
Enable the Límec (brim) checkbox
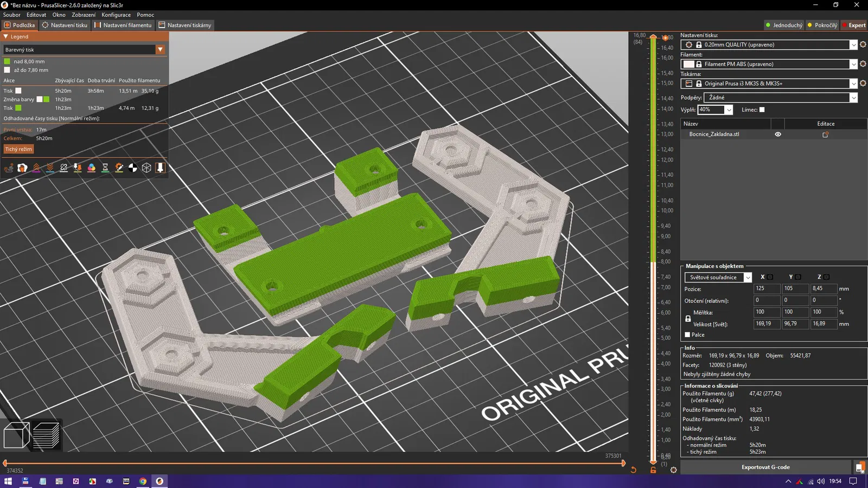pyautogui.click(x=762, y=110)
